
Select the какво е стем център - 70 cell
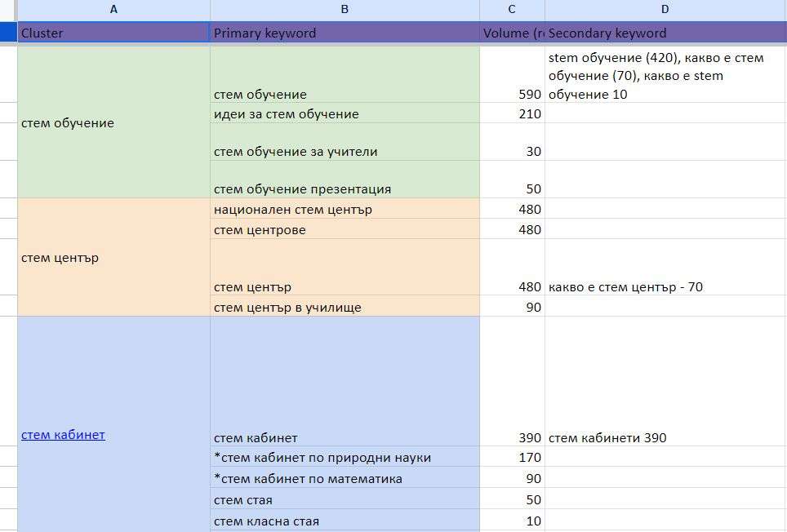[x=665, y=286]
